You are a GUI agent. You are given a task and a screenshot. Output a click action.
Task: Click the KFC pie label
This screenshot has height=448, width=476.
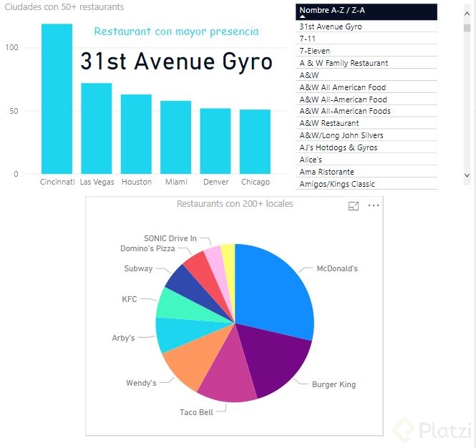click(x=130, y=299)
